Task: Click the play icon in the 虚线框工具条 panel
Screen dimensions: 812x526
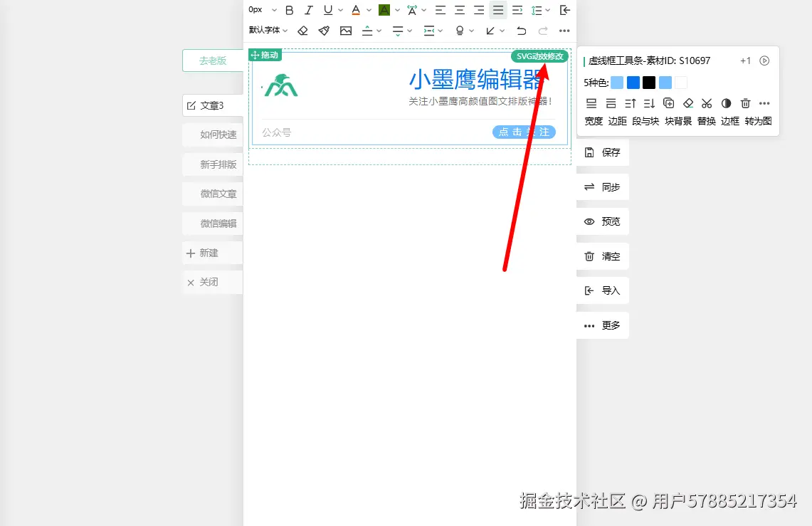Action: (x=764, y=61)
